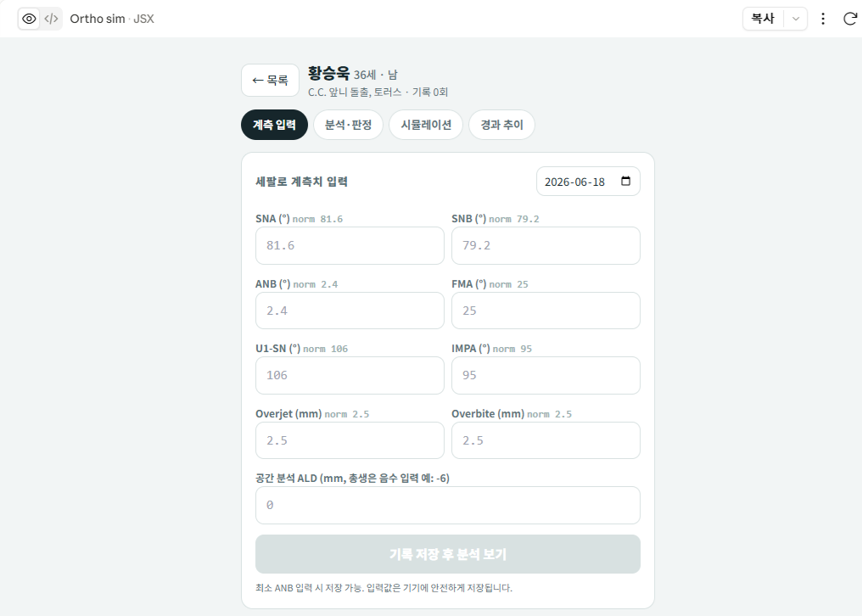Viewport: 862px width, 616px height.
Task: Open the three-dot more options menu
Action: coord(823,19)
